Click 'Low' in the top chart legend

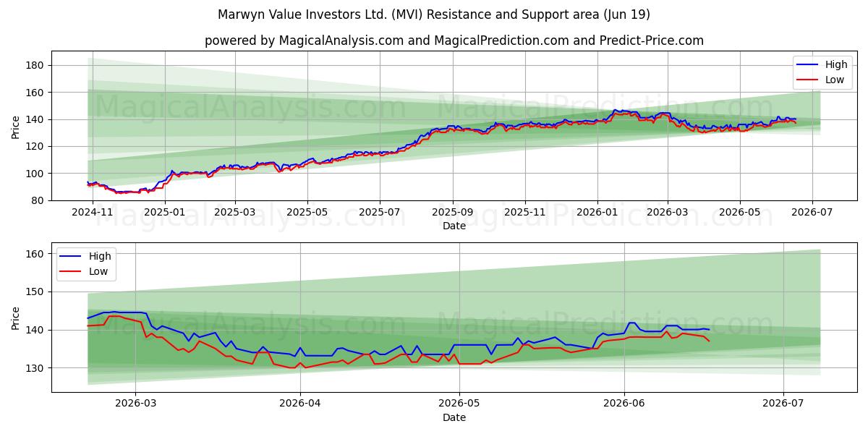835,80
